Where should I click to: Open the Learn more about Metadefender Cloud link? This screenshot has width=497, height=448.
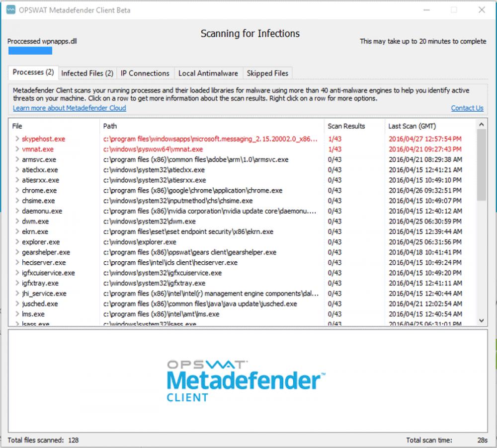coord(69,108)
